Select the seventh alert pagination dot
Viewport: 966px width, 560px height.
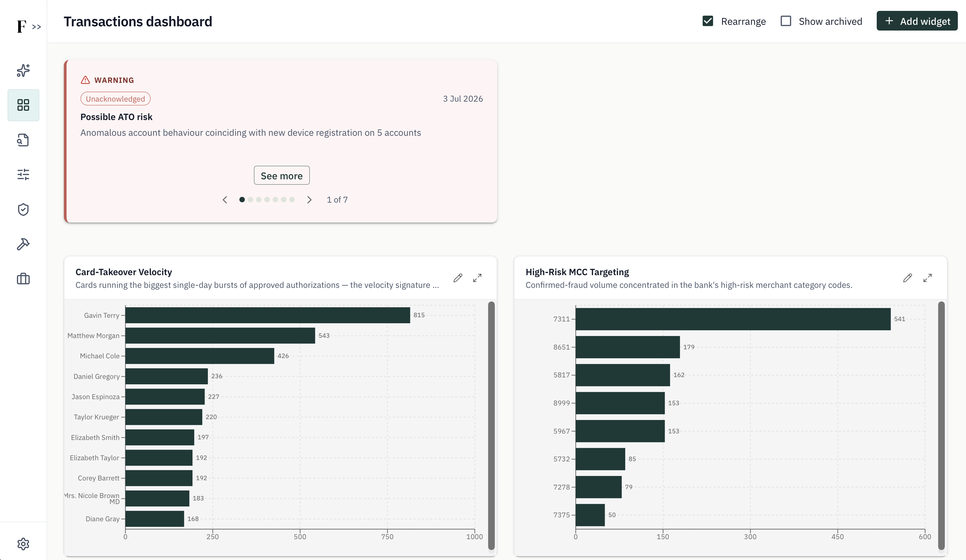[292, 200]
